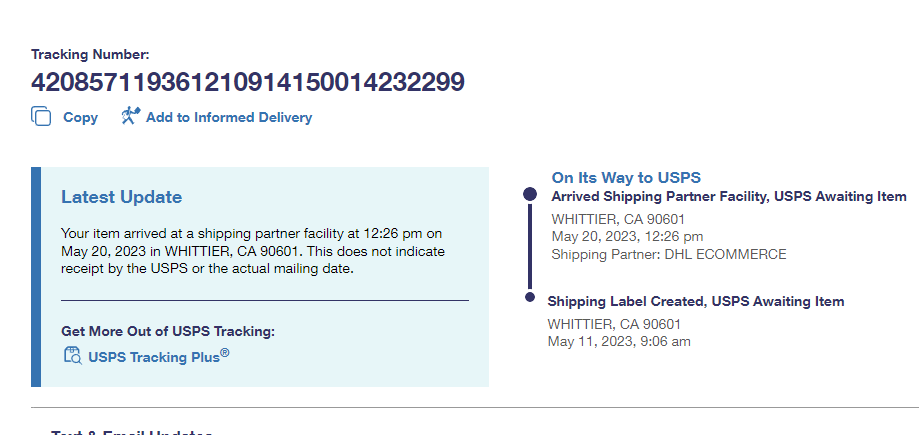
Task: Click the vertical progress line between tracking events
Action: click(530, 247)
